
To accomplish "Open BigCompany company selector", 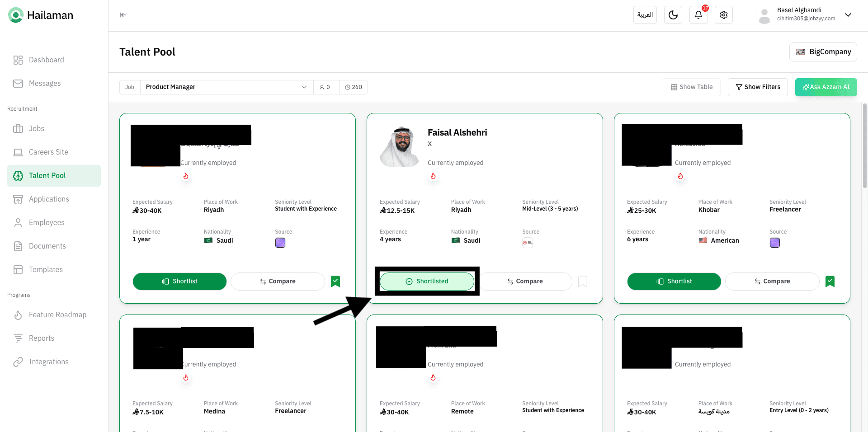I will point(823,52).
